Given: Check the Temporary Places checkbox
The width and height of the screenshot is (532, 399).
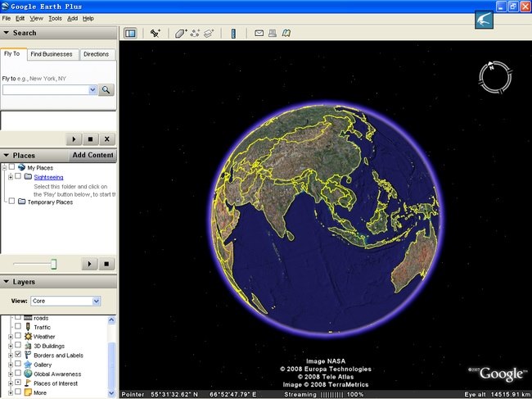Looking at the screenshot, I should [x=12, y=201].
